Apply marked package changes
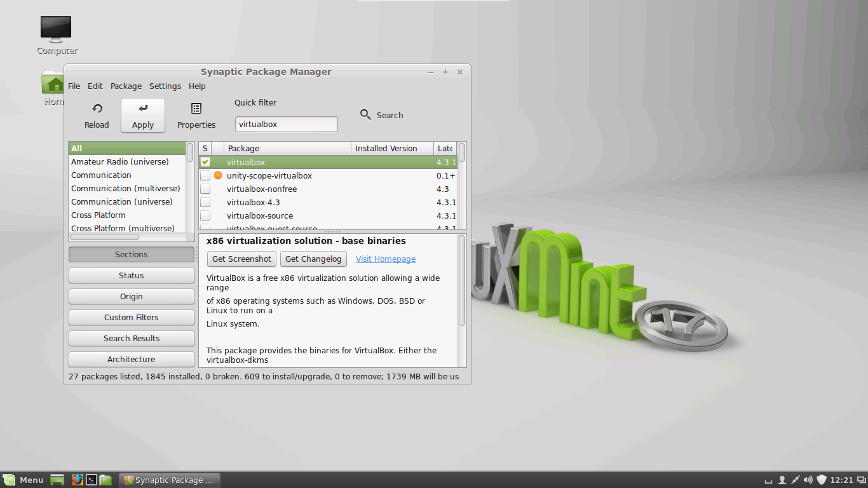Viewport: 868px width, 488px height. [143, 115]
